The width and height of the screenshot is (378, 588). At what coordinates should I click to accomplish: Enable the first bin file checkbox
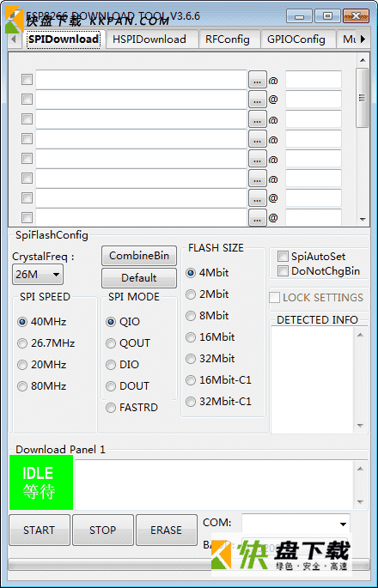27,80
